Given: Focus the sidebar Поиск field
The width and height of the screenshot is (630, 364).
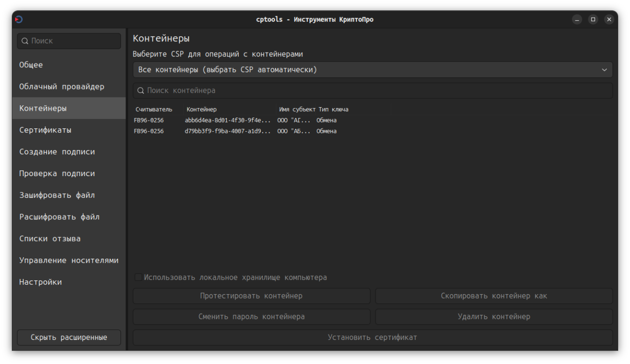Looking at the screenshot, I should pos(69,41).
